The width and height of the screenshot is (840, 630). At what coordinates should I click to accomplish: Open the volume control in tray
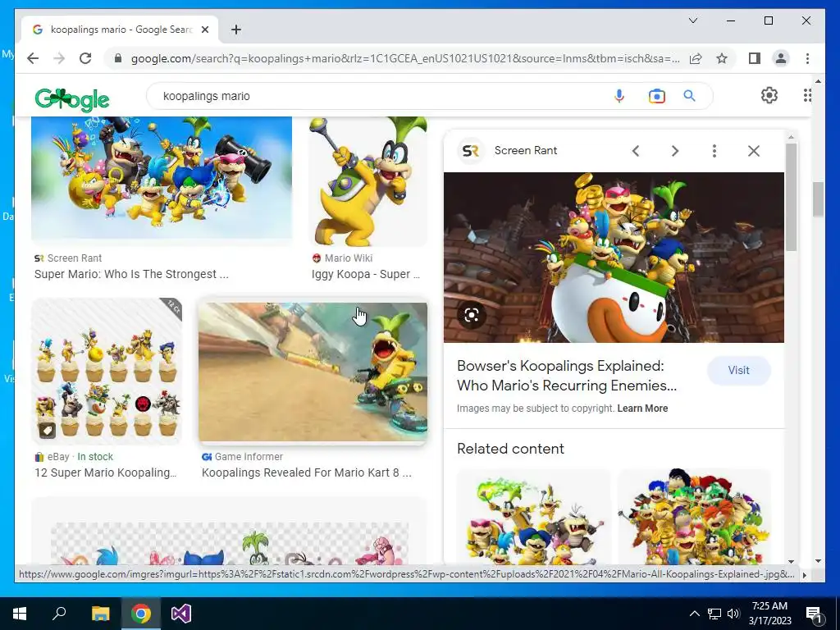click(x=734, y=614)
